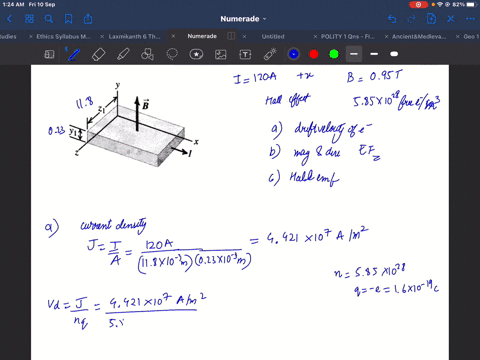This screenshot has height=360, width=480.
Task: Open the share export icon
Action: click(x=88, y=19)
